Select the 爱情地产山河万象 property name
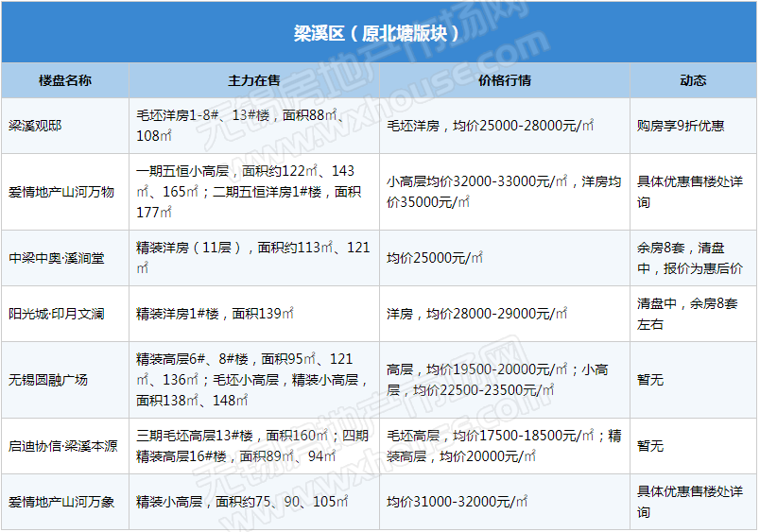760x532 pixels. (61, 502)
